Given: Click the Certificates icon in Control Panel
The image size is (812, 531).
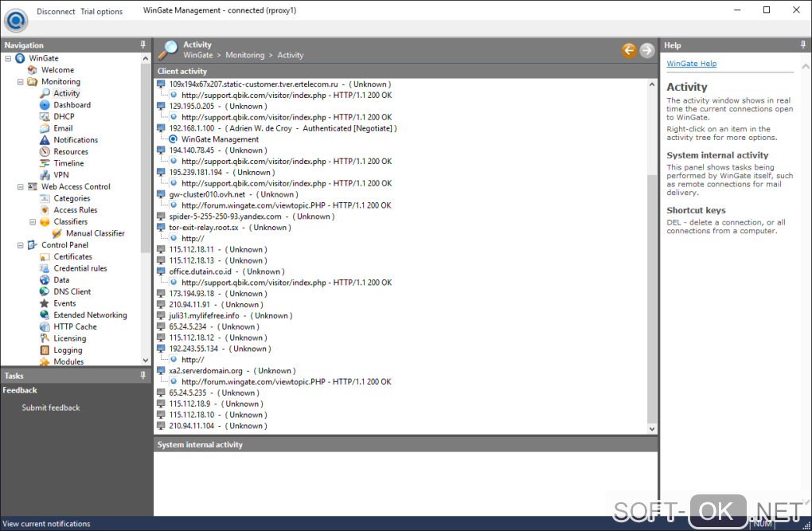Looking at the screenshot, I should [45, 257].
